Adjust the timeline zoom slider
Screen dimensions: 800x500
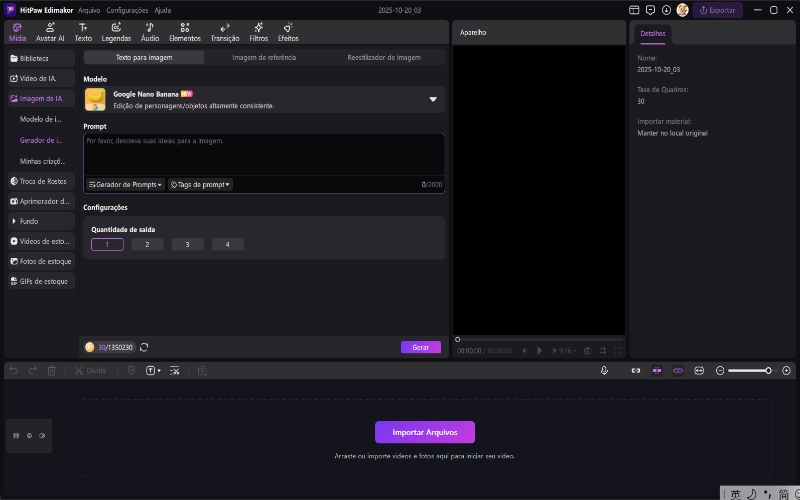point(768,370)
